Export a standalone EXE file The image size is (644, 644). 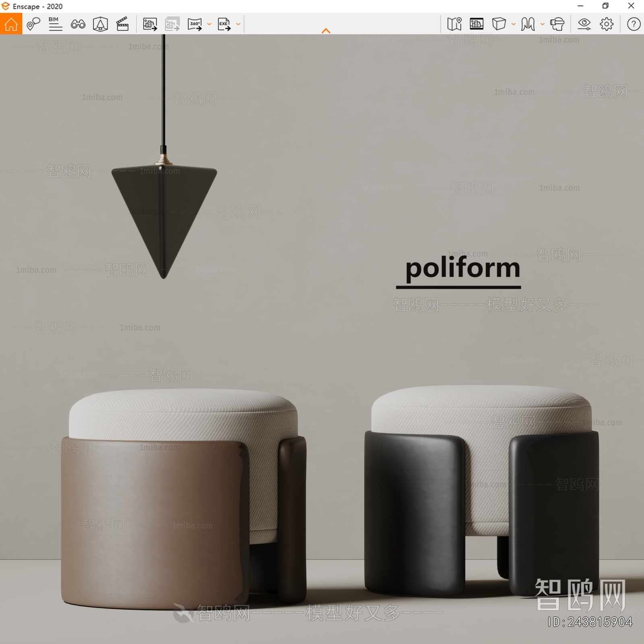pyautogui.click(x=224, y=24)
